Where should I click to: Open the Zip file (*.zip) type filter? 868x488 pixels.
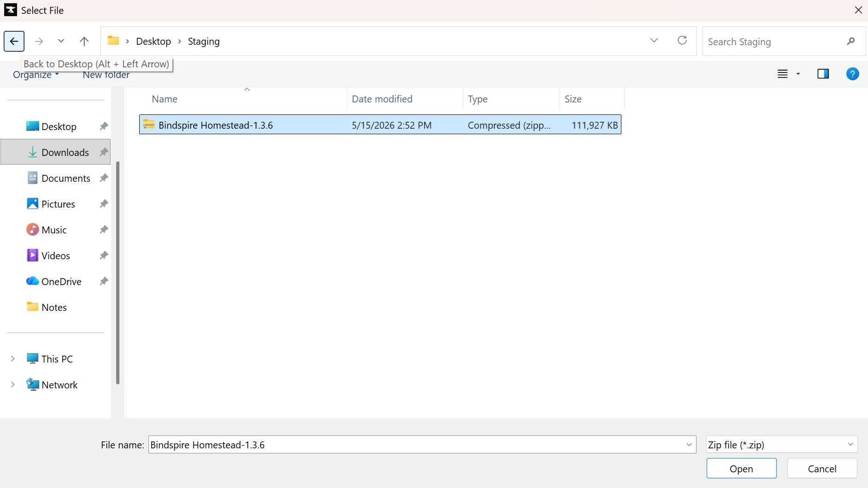tap(782, 445)
